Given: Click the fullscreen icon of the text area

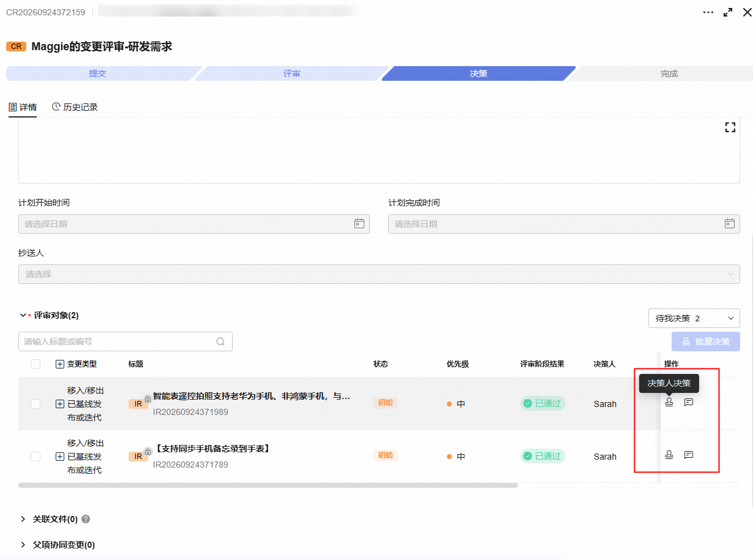Looking at the screenshot, I should pos(730,127).
